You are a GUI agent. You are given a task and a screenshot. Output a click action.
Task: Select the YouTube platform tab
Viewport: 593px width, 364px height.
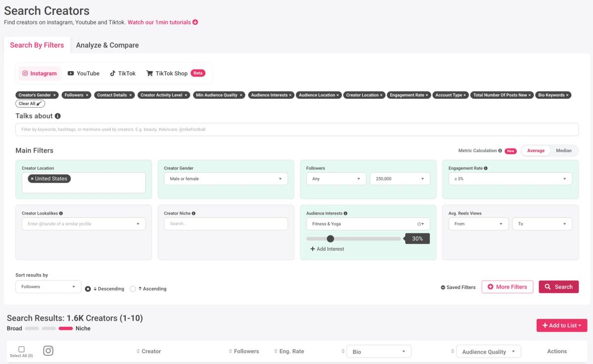click(x=84, y=74)
